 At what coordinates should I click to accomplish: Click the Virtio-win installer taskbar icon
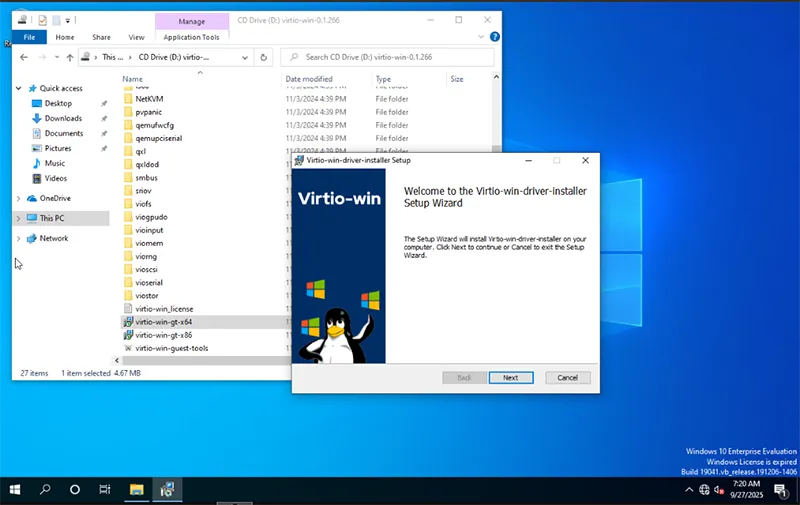coord(168,490)
